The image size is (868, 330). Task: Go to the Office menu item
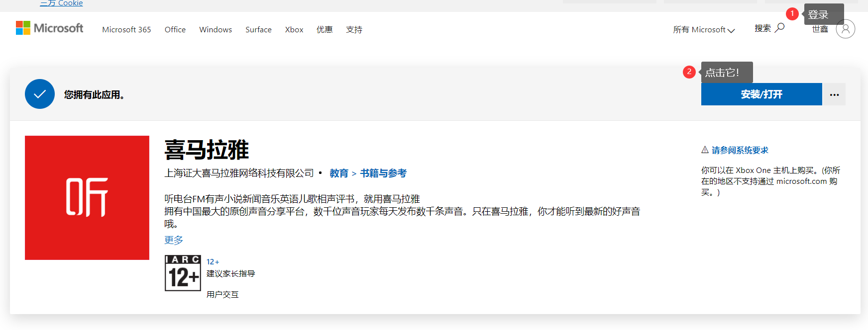[x=175, y=30]
